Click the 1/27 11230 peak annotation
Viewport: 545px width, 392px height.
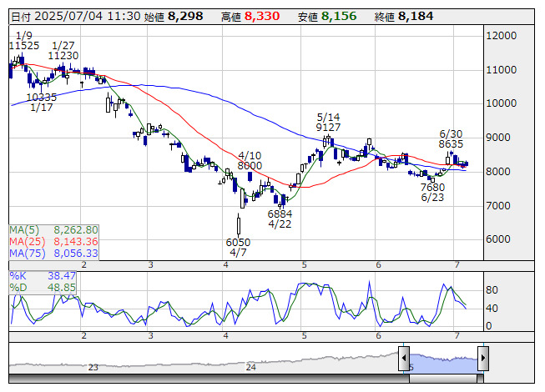tap(63, 51)
